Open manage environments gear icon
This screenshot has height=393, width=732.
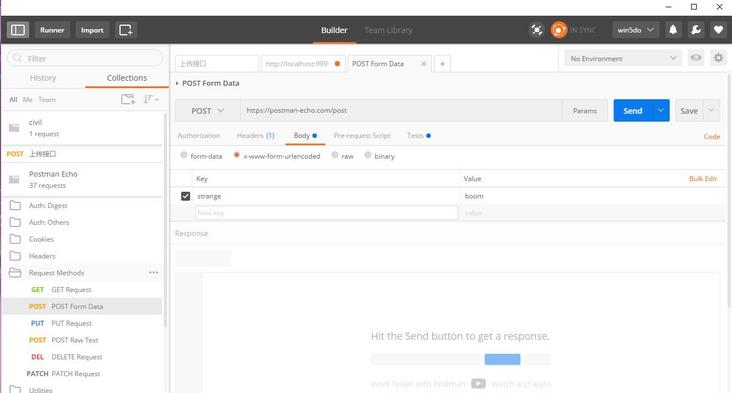[x=718, y=58]
